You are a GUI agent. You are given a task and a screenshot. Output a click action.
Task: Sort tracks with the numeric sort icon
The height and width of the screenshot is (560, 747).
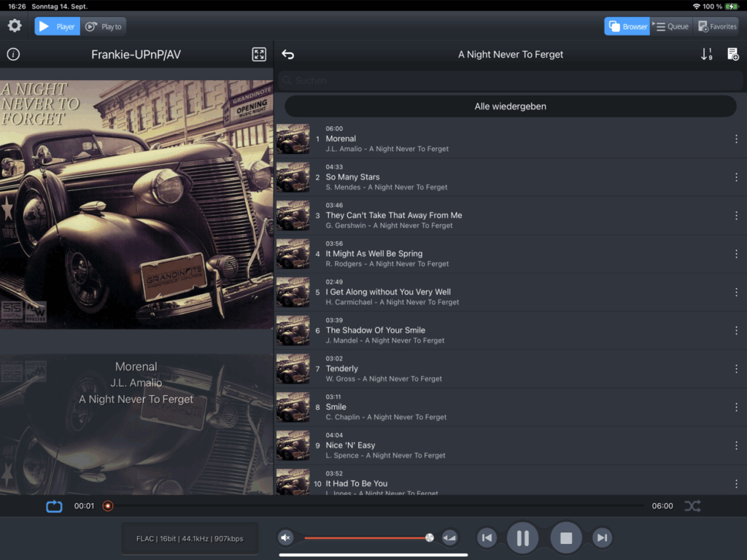pos(706,55)
